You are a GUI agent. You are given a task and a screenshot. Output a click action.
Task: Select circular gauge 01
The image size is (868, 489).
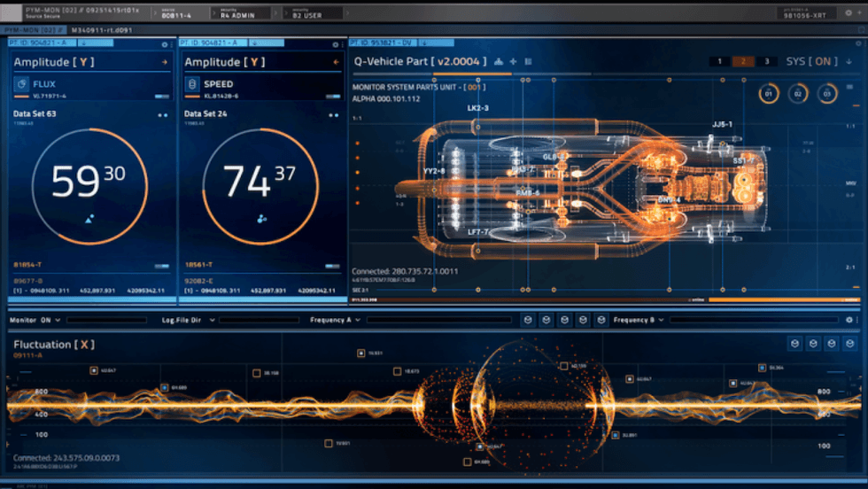769,94
